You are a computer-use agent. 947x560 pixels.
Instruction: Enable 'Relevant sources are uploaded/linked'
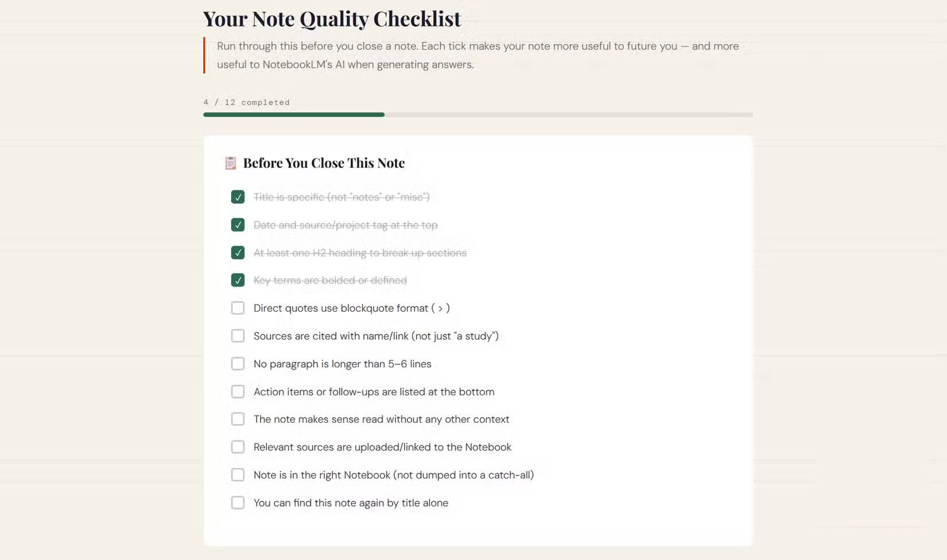click(x=238, y=446)
